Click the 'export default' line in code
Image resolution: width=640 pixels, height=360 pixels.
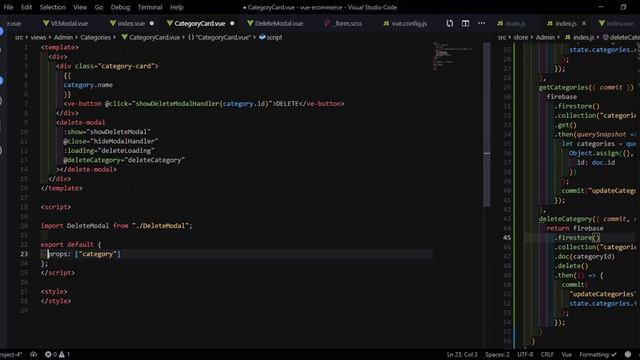point(71,244)
